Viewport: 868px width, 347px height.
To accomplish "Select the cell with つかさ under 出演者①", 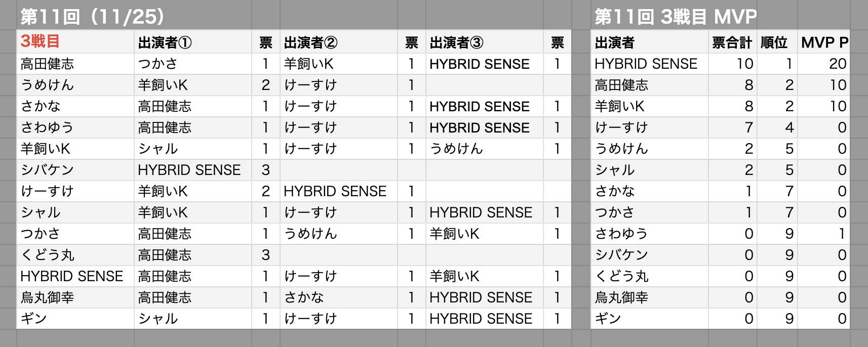I will (158, 64).
